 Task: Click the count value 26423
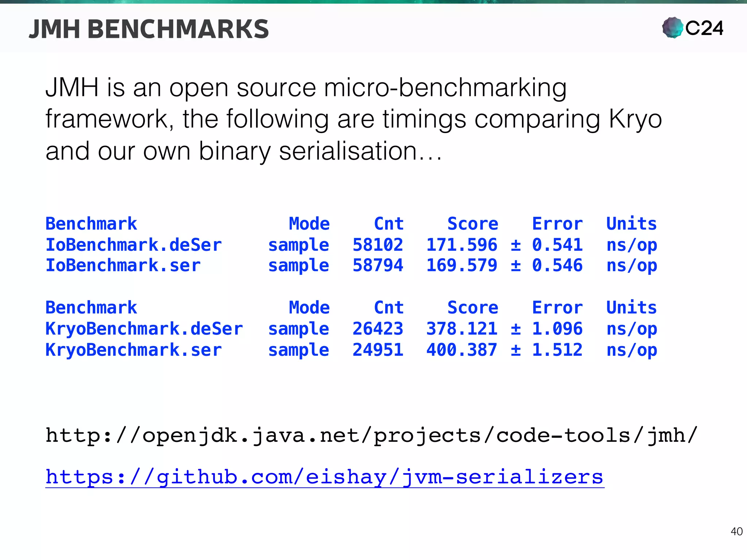click(378, 329)
